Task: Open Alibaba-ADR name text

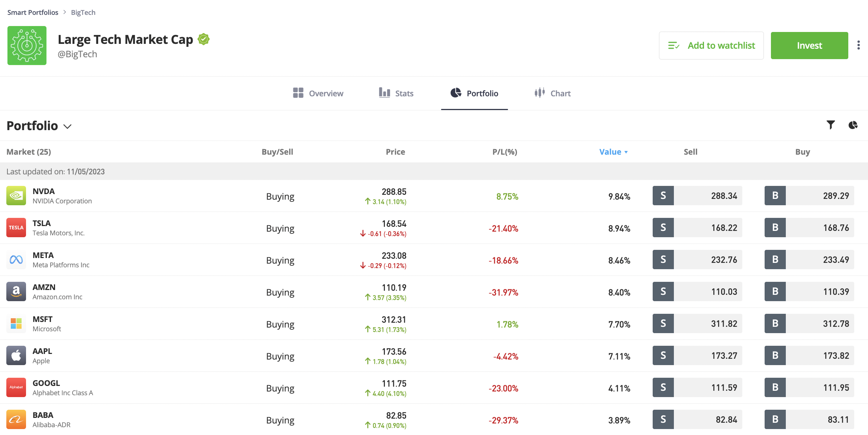Action: [51, 425]
